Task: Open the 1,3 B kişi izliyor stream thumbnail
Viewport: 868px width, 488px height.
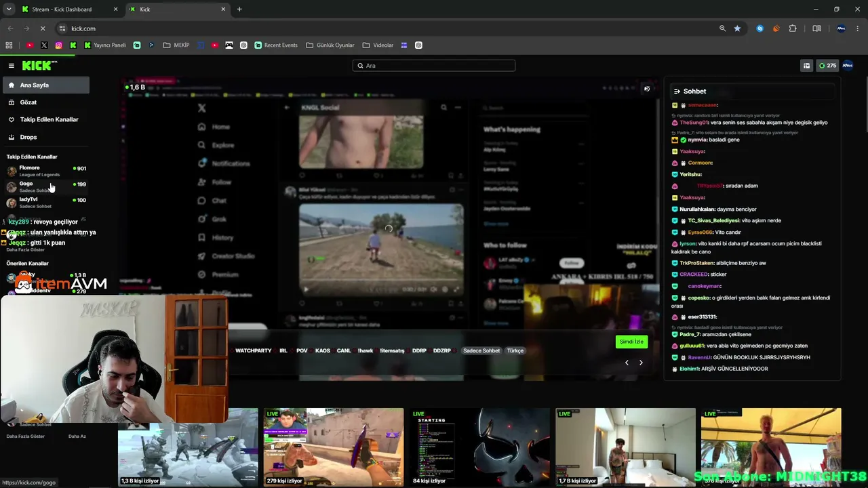Action: pyautogui.click(x=188, y=447)
